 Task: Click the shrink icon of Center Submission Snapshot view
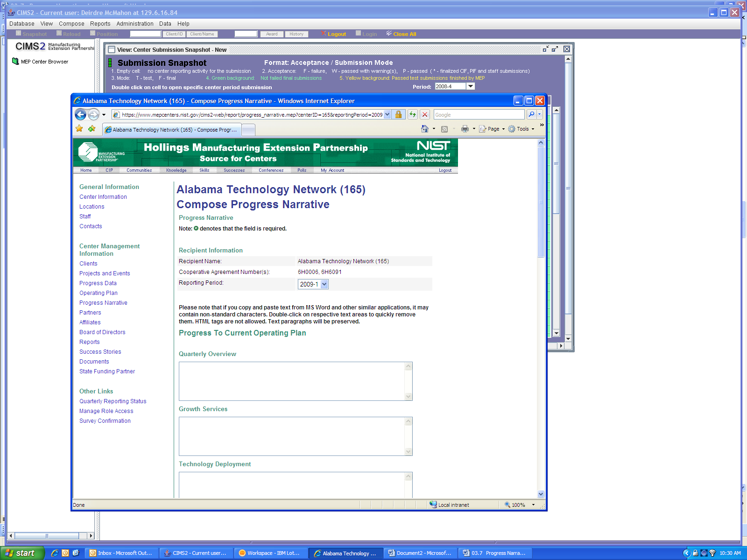click(x=546, y=49)
